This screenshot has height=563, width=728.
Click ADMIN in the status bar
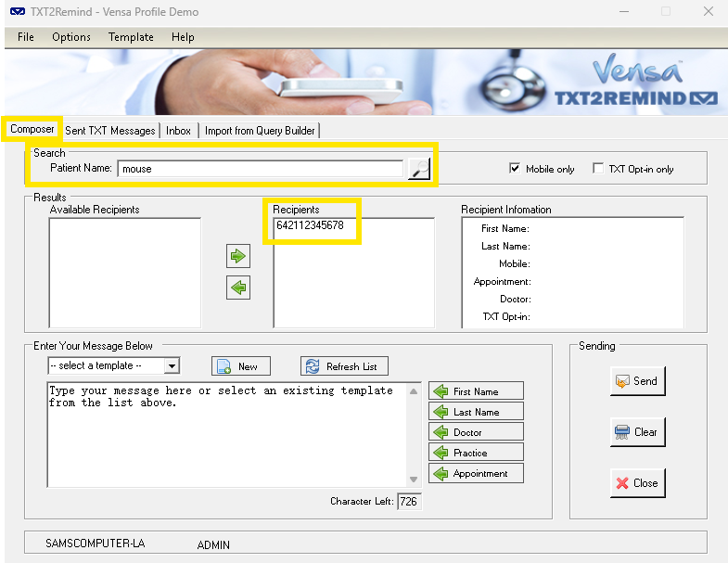coord(213,544)
